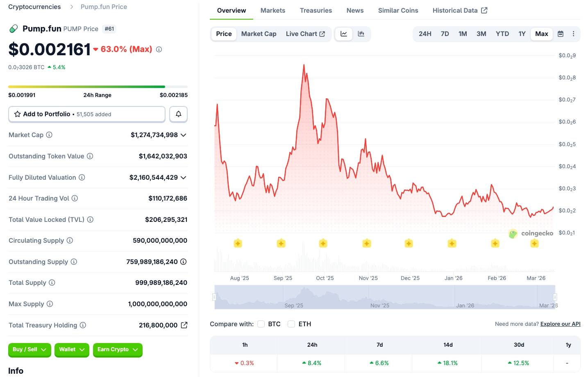The image size is (588, 377).
Task: Open the News tab
Action: 355,10
